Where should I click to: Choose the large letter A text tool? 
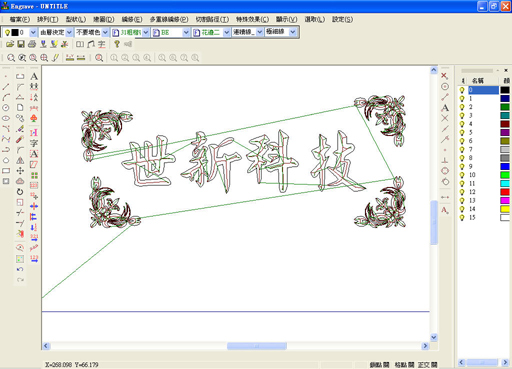tap(34, 77)
